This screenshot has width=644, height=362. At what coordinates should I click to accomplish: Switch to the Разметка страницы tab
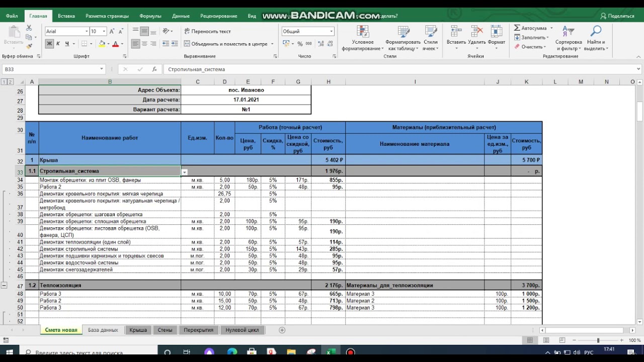[x=107, y=16]
